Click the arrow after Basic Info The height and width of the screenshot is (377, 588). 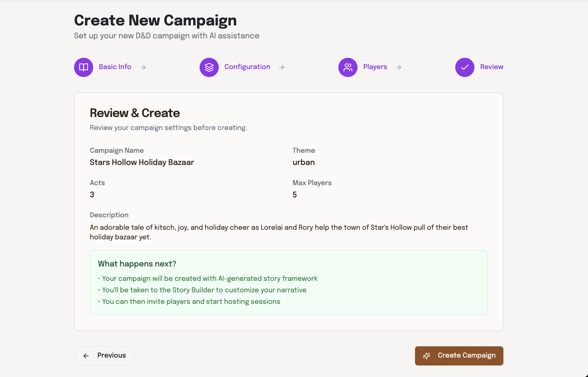143,67
